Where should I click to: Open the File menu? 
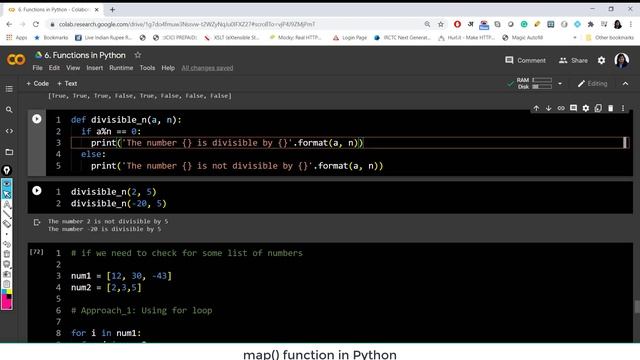38,68
